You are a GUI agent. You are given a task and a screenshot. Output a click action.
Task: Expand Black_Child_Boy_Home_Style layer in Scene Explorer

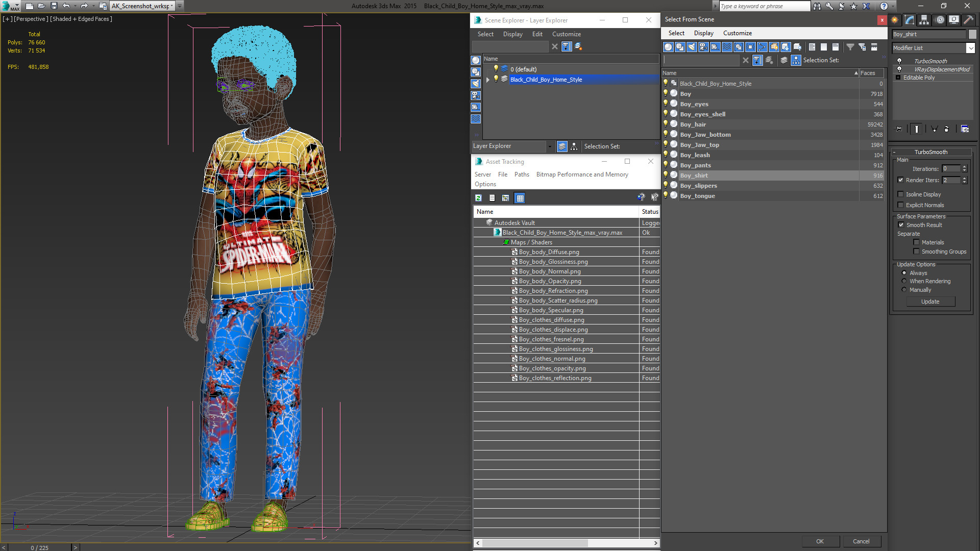[x=488, y=80]
